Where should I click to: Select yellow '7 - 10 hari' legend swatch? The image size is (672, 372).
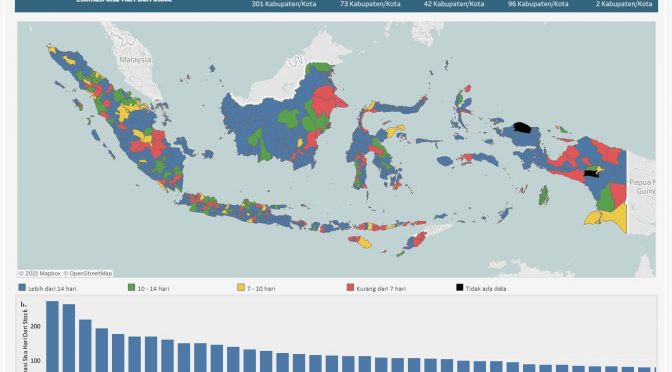(241, 288)
